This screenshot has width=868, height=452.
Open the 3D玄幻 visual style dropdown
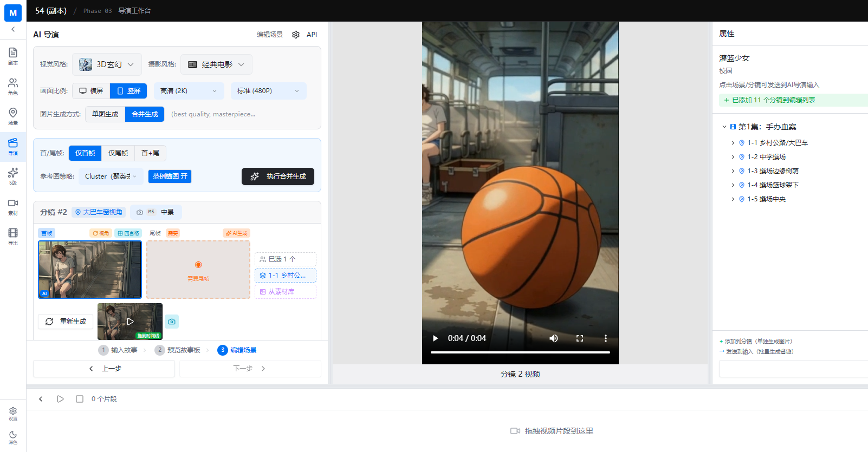pos(107,64)
